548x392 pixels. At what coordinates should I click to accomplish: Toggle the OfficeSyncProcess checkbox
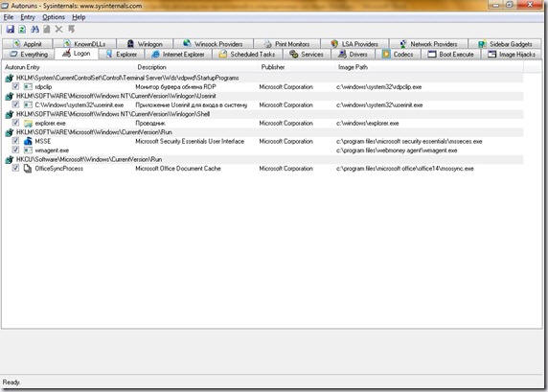15,168
